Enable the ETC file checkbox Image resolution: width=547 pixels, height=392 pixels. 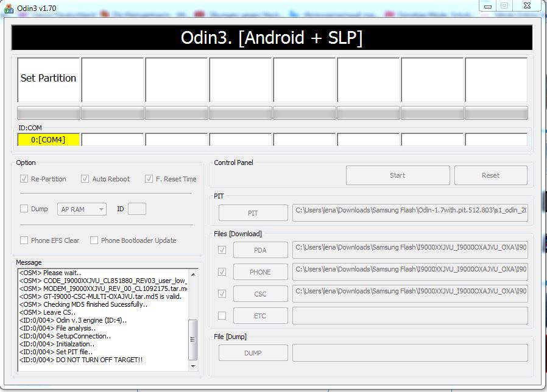click(x=222, y=316)
